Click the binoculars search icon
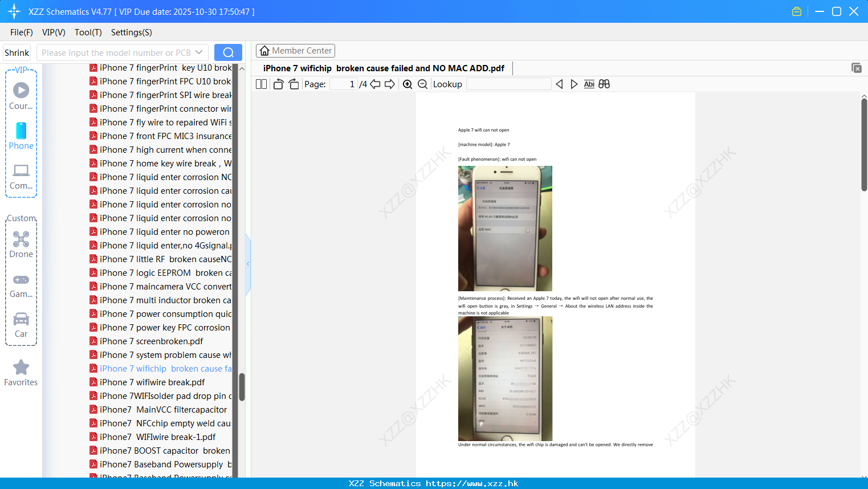This screenshot has height=489, width=868. (x=604, y=84)
